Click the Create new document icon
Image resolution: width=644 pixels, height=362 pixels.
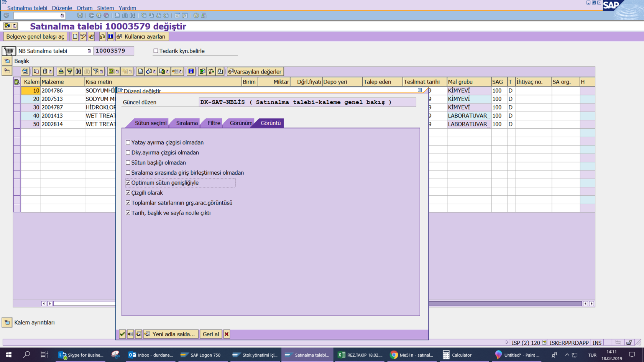(x=75, y=36)
